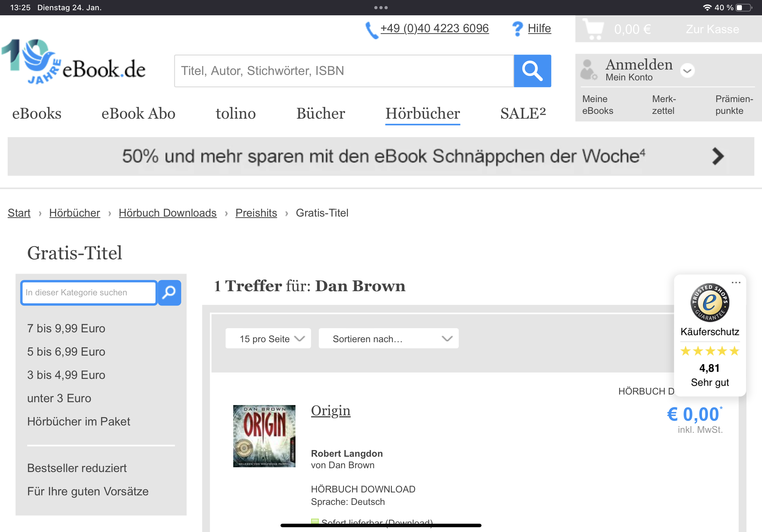Open the Trusted Shops widget three-dots menu
This screenshot has height=532, width=762.
736,283
